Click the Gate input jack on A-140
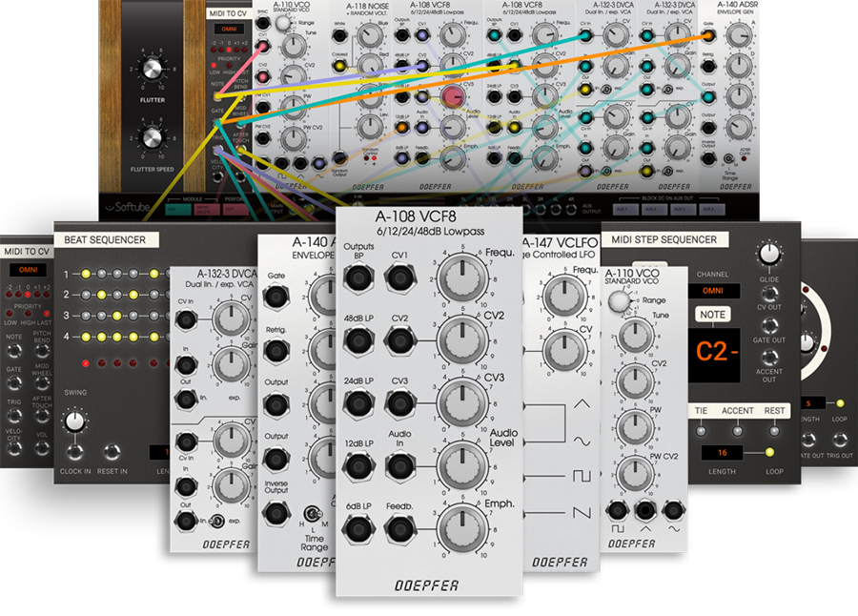858x616 pixels. [276, 297]
